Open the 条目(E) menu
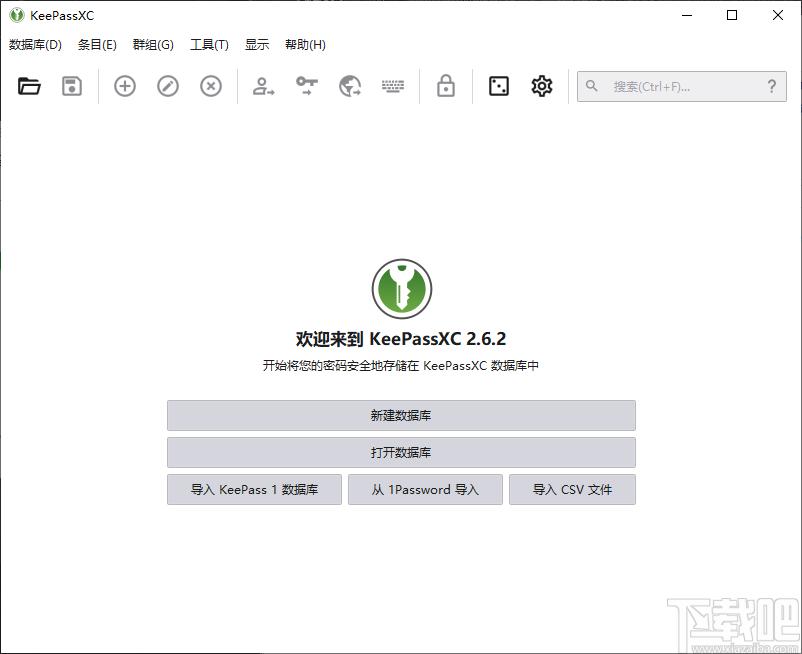 pos(97,45)
